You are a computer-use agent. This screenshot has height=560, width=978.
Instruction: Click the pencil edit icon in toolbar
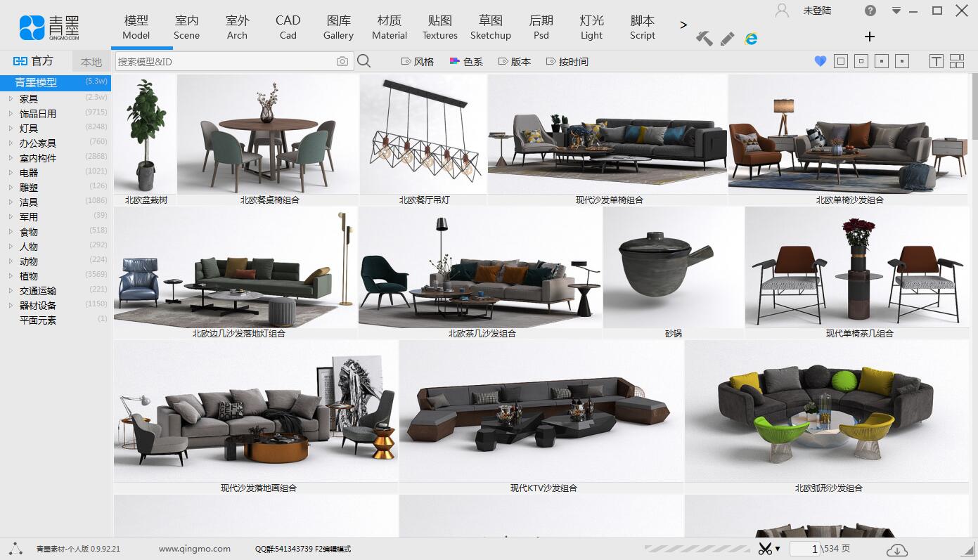tap(726, 39)
